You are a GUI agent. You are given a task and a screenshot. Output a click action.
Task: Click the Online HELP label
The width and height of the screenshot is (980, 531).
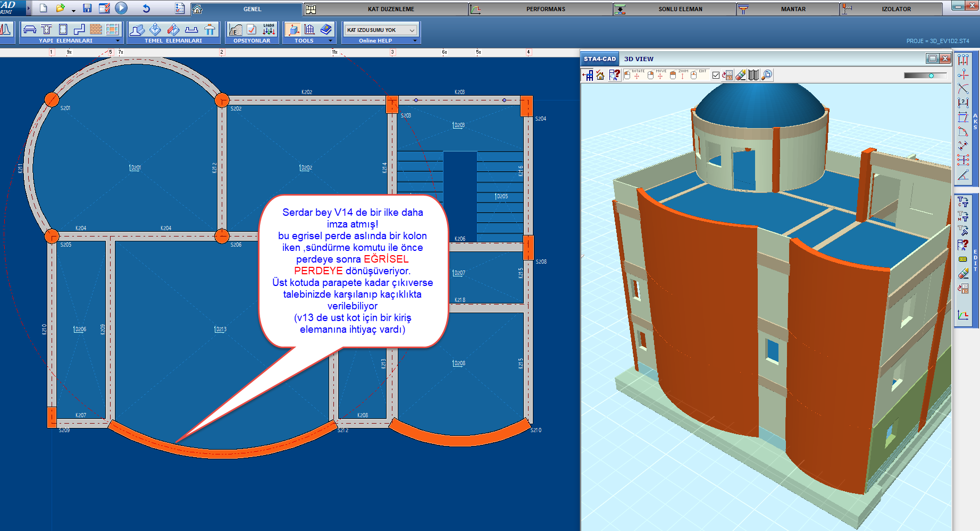click(x=375, y=41)
